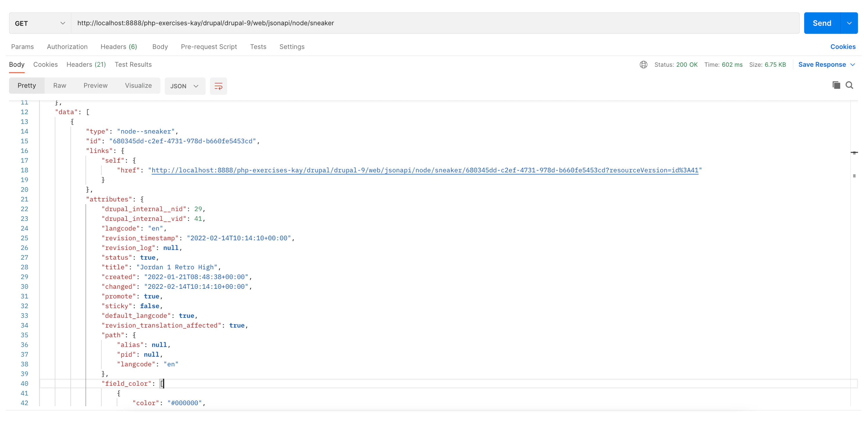Click the "attributes" key
Screen dimensions: 868x426
coord(109,200)
